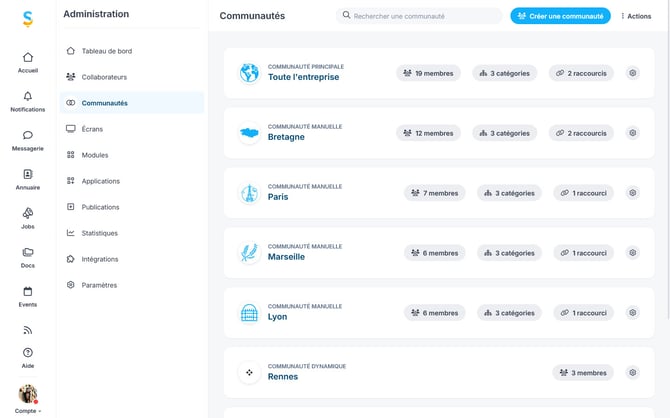Open Messagerie chat icon
The width and height of the screenshot is (670, 418).
[28, 135]
